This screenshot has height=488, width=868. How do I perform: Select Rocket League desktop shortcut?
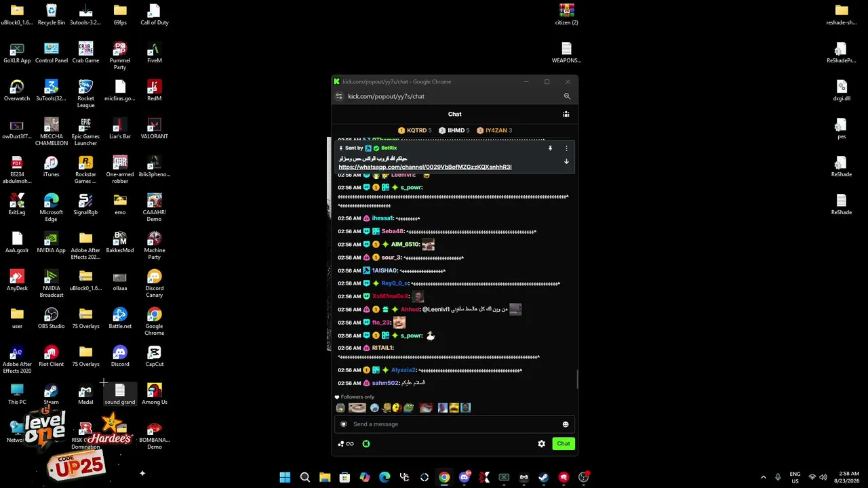85,94
